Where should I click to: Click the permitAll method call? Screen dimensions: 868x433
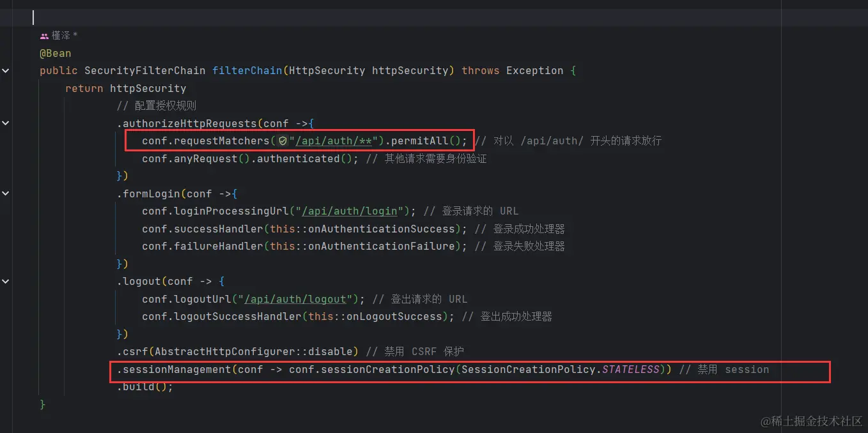420,141
